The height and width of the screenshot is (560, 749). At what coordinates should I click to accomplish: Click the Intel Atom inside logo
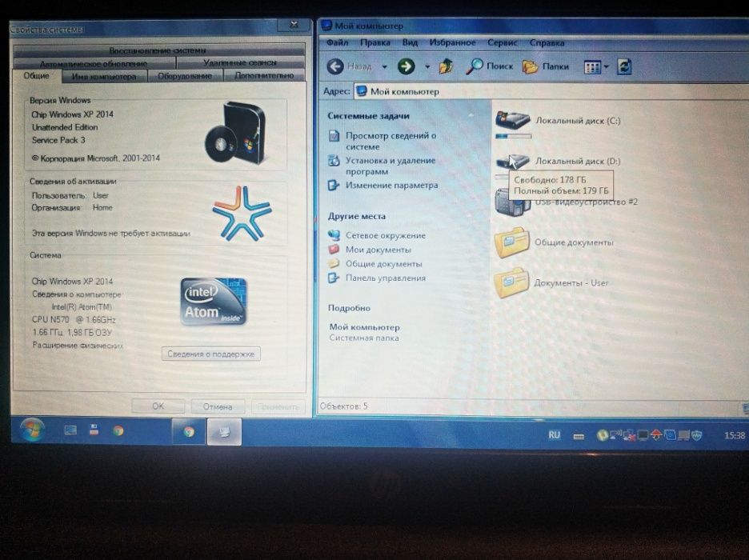point(214,302)
